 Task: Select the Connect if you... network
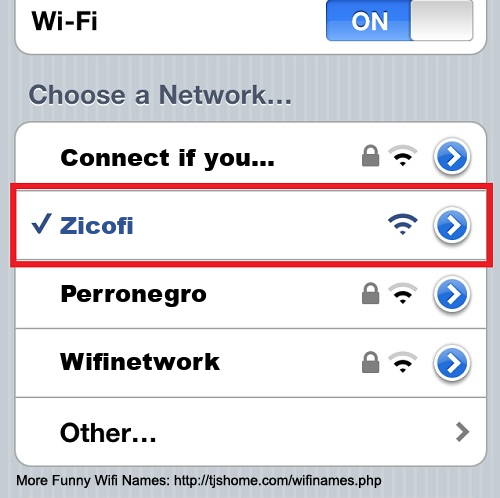168,158
